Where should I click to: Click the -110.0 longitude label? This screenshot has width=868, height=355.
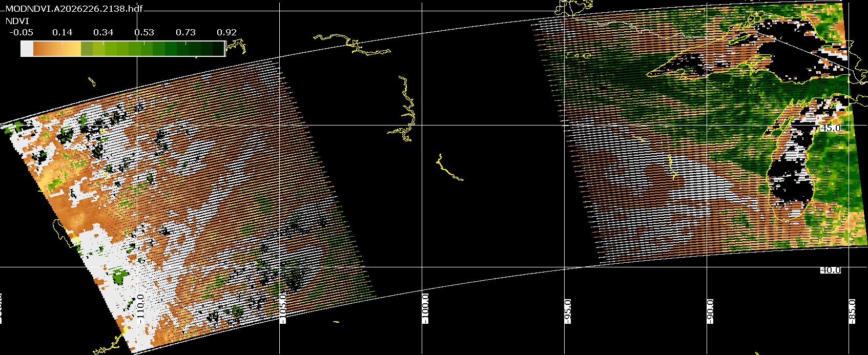pyautogui.click(x=141, y=309)
